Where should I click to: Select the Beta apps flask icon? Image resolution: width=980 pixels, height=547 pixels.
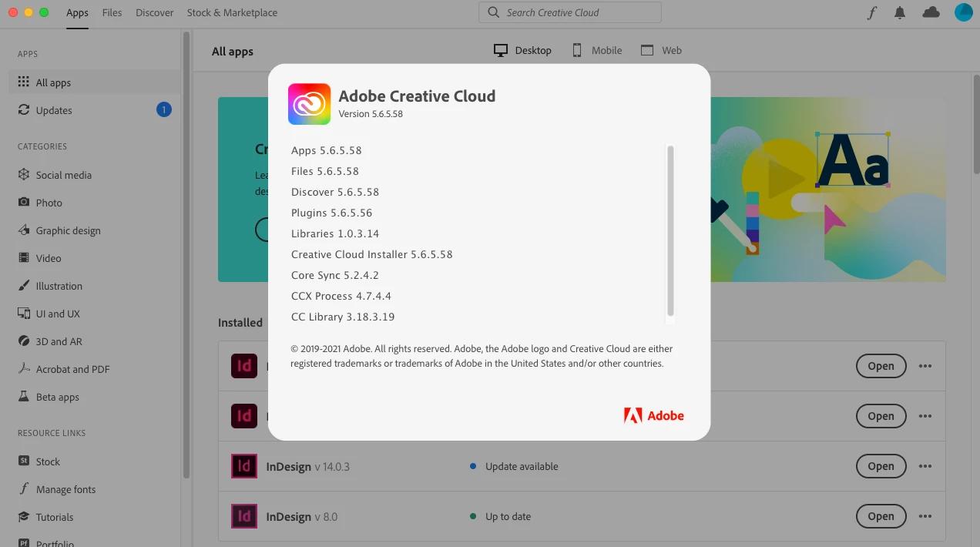click(24, 396)
